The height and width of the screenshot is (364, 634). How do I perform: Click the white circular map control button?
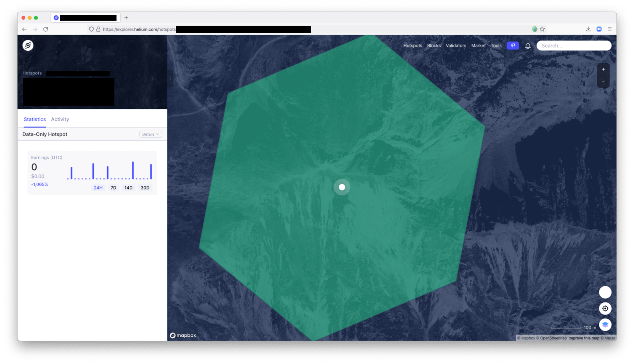tap(605, 292)
